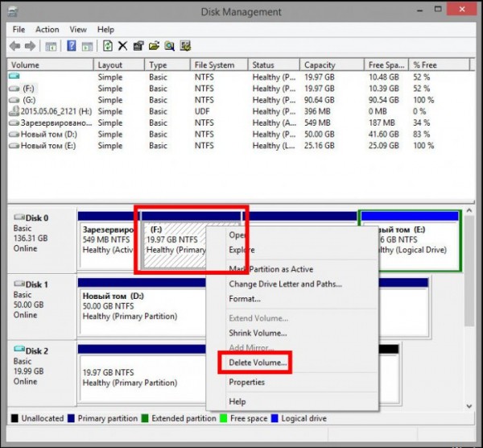Viewport: 483px width, 448px height.
Task: Click the Back arrow toolbar icon
Action: (14, 46)
